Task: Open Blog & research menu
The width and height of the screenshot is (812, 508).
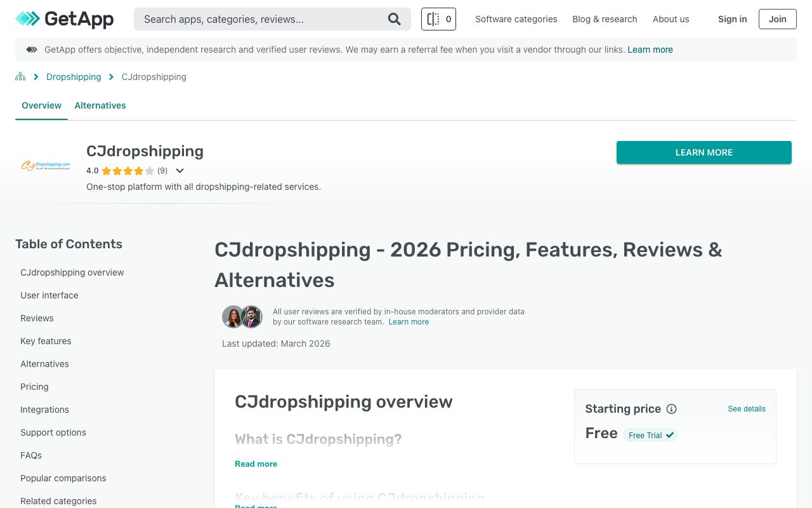Action: [x=605, y=19]
